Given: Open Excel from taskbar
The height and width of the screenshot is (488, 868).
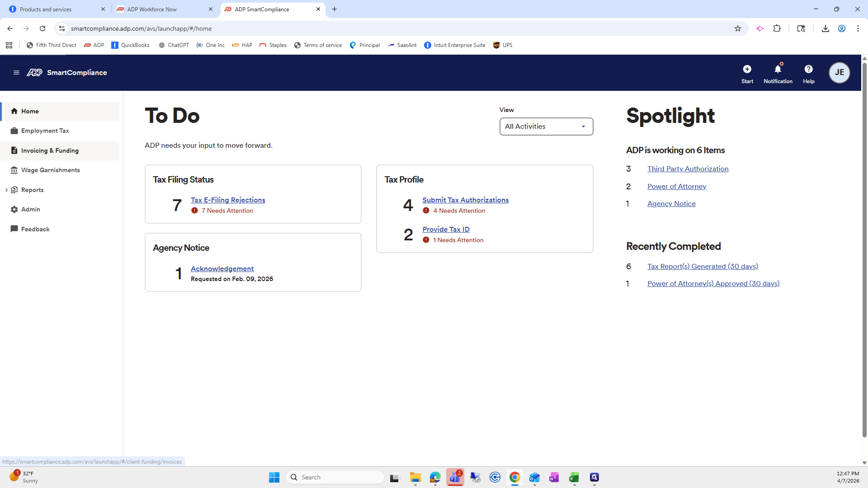Looking at the screenshot, I should (x=574, y=477).
